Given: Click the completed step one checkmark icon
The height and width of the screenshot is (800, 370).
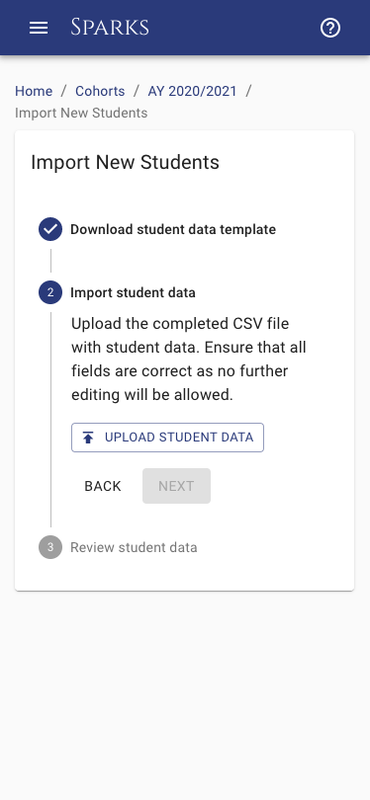Looking at the screenshot, I should (51, 230).
